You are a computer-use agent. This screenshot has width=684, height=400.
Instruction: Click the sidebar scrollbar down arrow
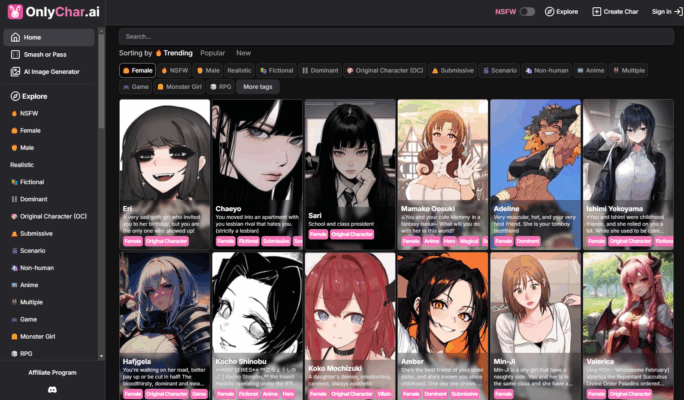[101, 395]
